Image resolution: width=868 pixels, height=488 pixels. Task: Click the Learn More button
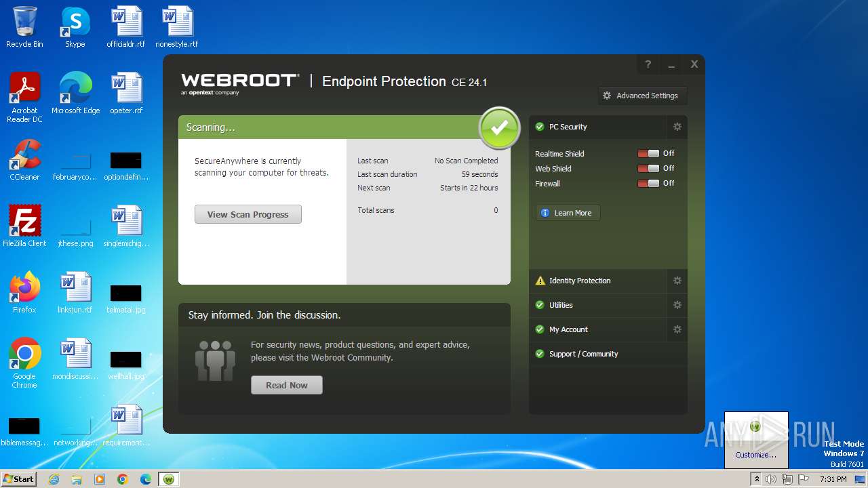click(568, 213)
